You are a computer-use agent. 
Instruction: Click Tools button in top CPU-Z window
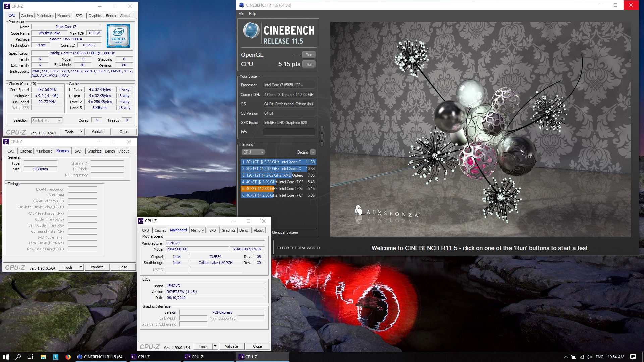click(69, 132)
